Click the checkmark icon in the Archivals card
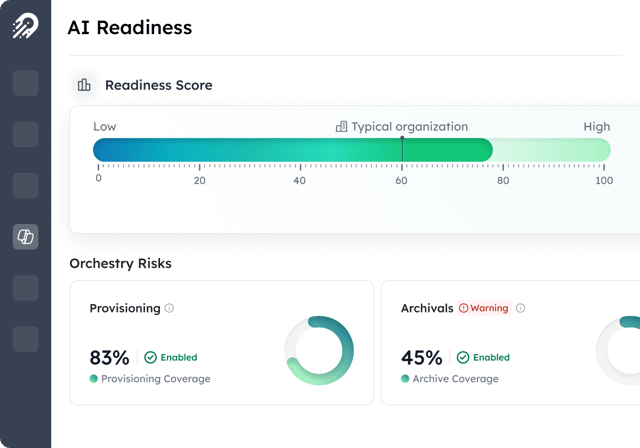640x448 pixels. pos(462,357)
